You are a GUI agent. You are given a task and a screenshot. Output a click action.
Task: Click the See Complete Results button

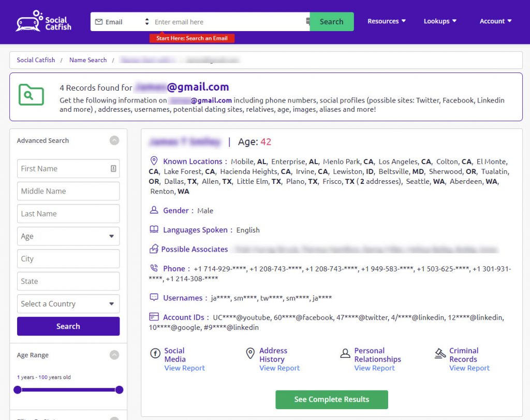click(332, 399)
